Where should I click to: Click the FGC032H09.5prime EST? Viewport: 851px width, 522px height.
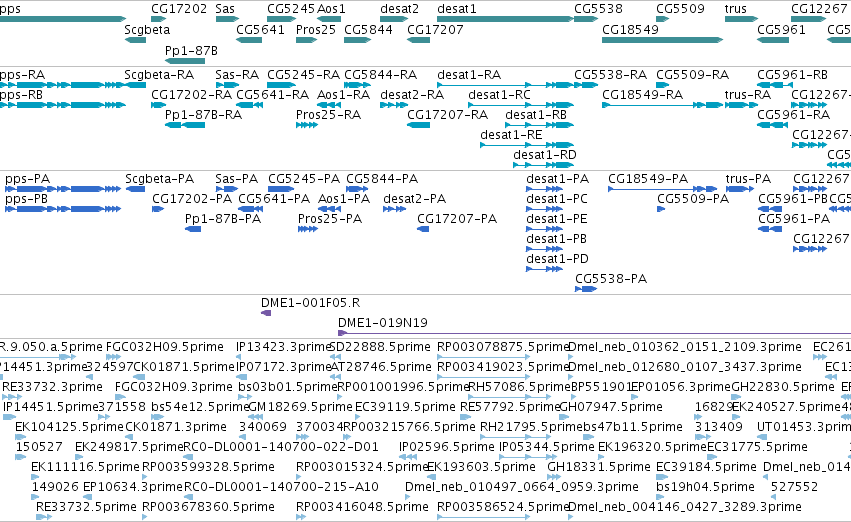pos(113,357)
